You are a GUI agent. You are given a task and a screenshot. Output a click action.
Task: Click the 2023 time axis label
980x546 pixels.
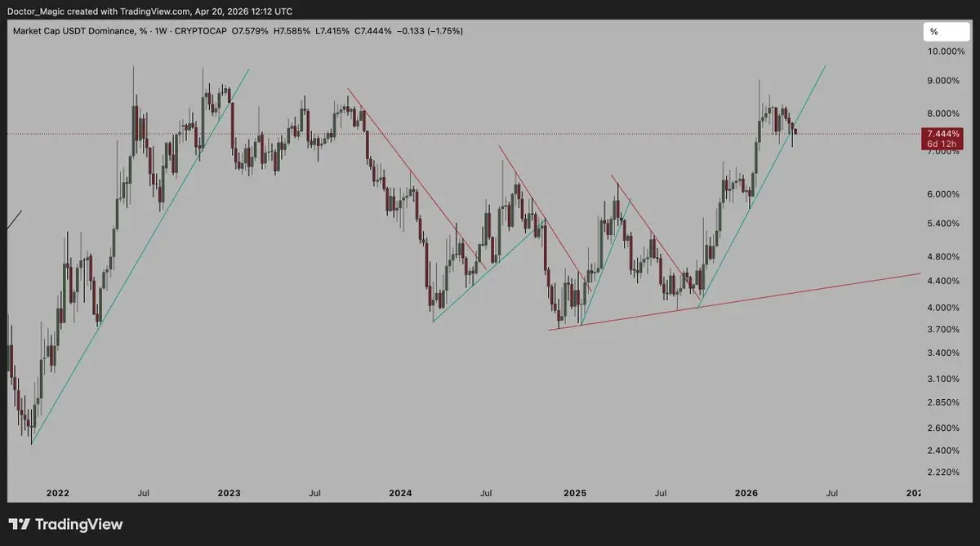[229, 493]
